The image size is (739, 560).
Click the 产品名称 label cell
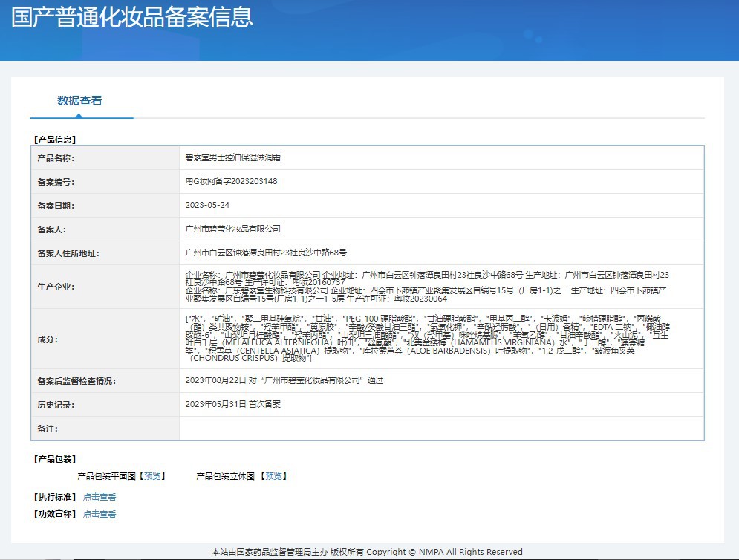pos(105,158)
